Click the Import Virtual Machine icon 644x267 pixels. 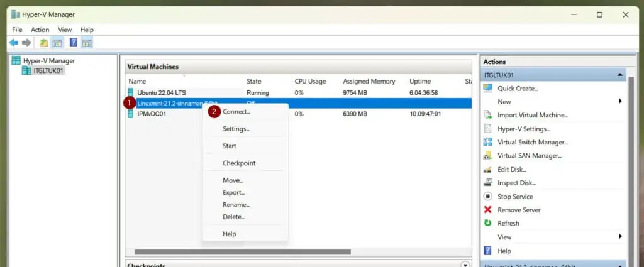click(x=487, y=115)
